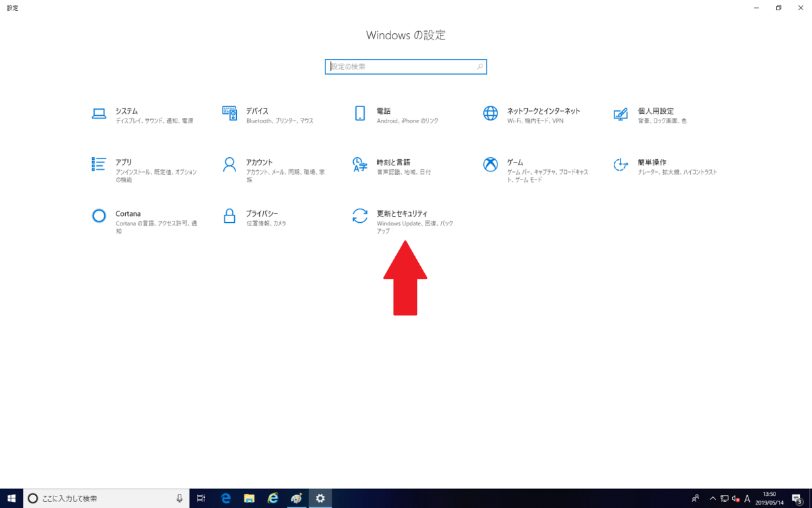
Task: Click the text '音声認識、地域、日付'
Action: coord(403,172)
